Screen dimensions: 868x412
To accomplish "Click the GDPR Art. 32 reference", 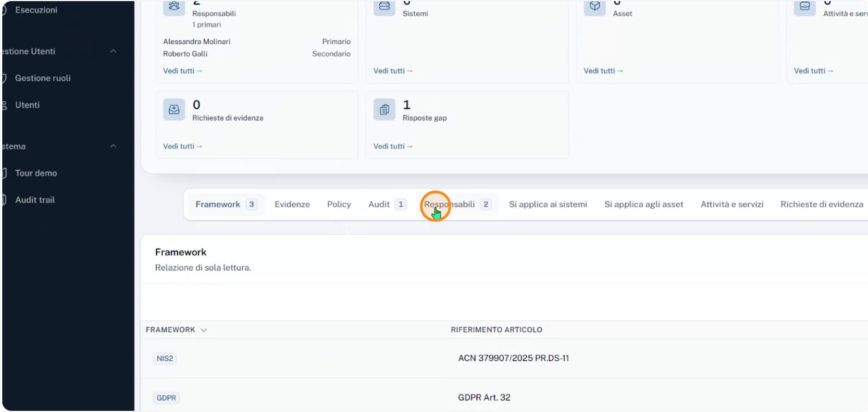I will tap(484, 397).
